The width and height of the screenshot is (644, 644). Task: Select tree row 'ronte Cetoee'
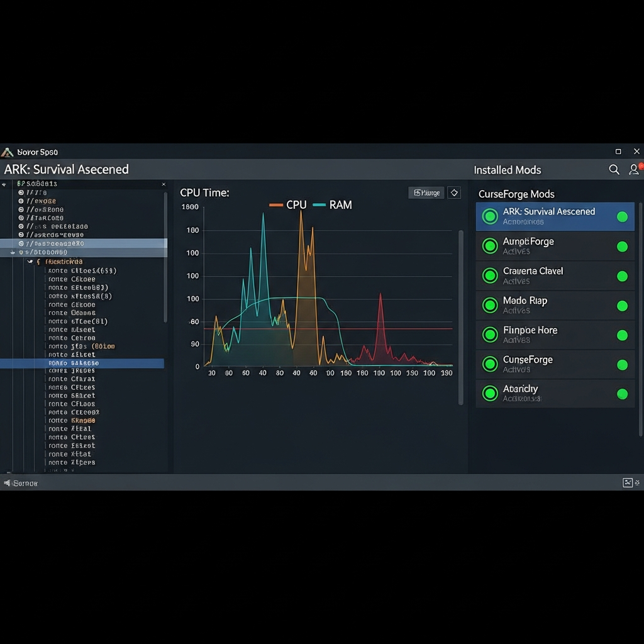[x=72, y=279]
